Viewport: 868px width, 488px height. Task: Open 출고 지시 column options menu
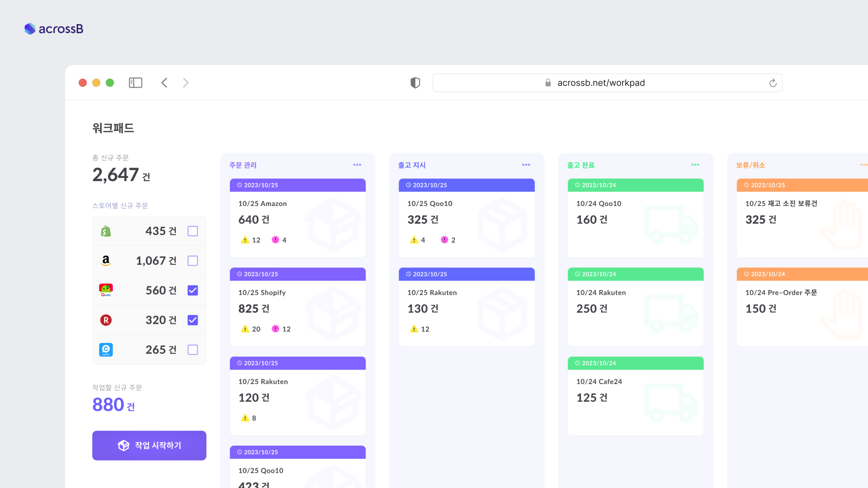pos(526,165)
